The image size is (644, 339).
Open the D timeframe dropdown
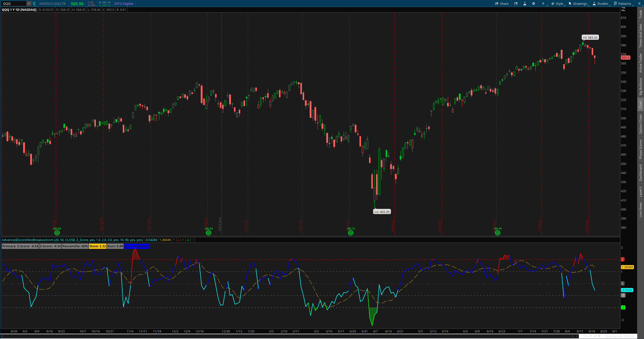click(x=544, y=4)
